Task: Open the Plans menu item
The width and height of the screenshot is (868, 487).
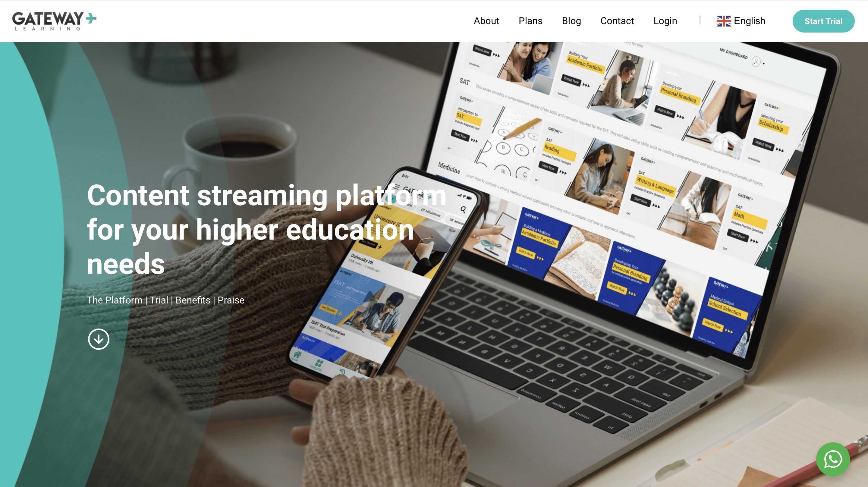Action: pos(530,21)
